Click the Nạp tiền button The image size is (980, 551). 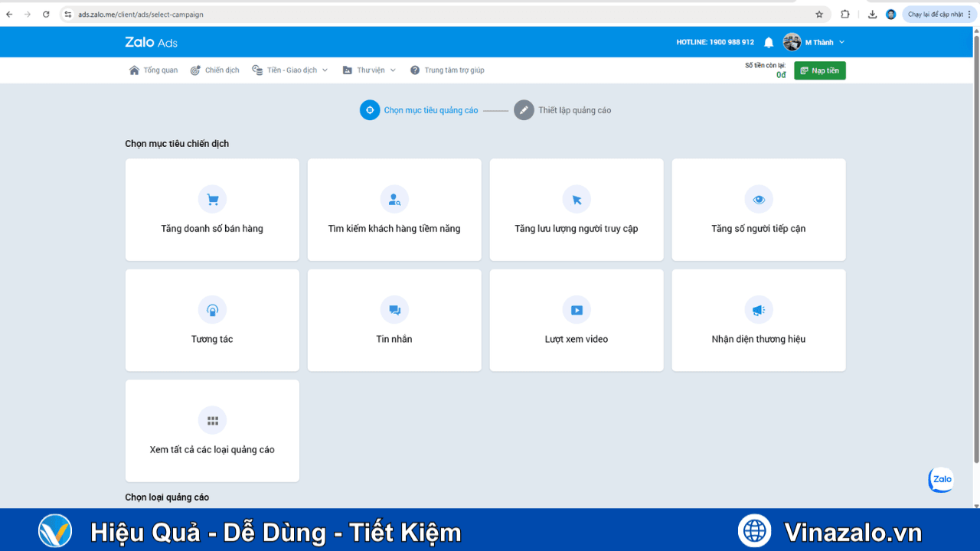819,70
